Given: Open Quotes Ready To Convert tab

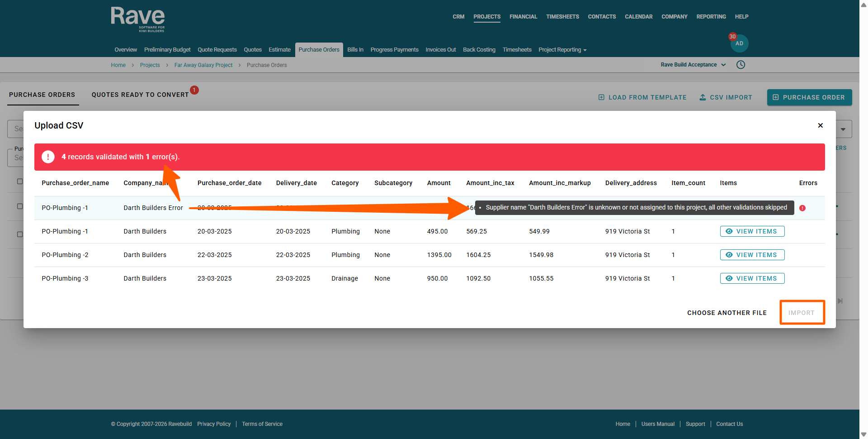Looking at the screenshot, I should tap(140, 95).
